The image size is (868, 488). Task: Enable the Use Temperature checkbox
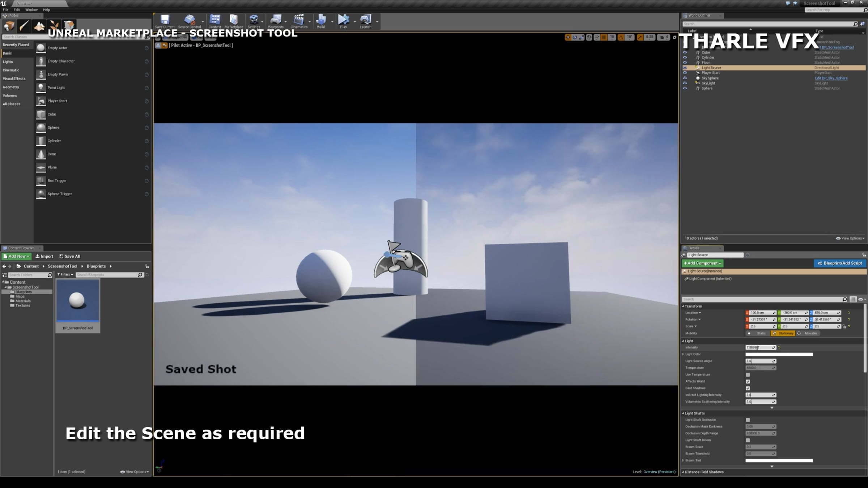748,375
